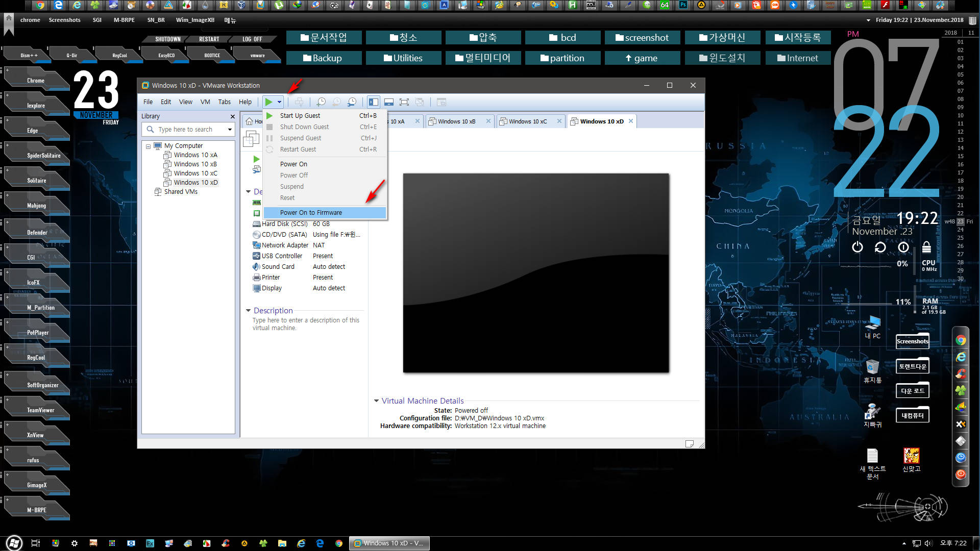Open the library search dropdown arrow
Screen dimensions: 980x551
coord(230,130)
